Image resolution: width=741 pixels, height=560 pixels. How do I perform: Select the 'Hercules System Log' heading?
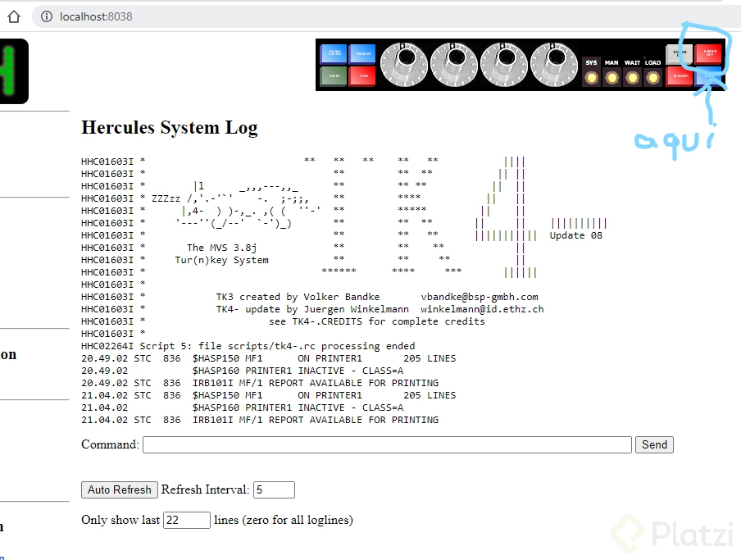170,128
